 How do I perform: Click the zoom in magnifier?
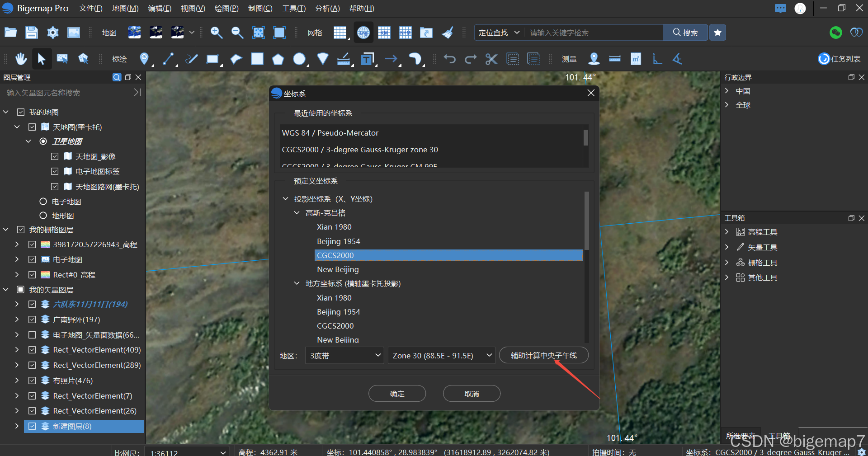click(217, 33)
